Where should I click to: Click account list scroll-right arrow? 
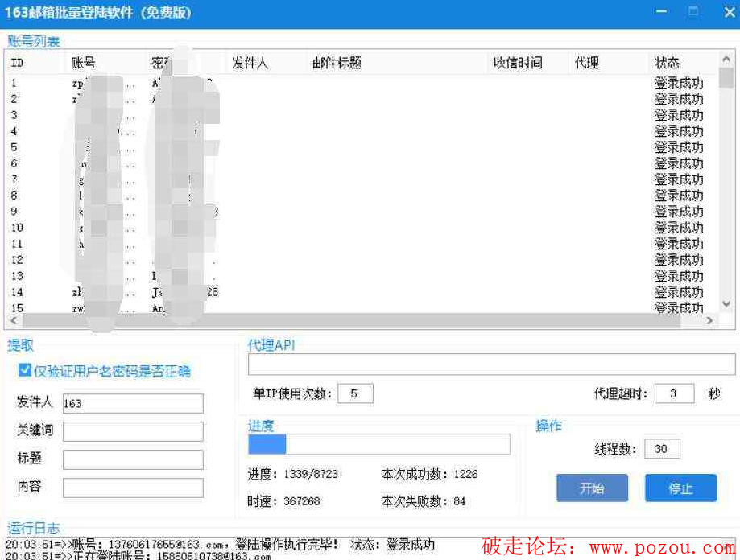[709, 320]
